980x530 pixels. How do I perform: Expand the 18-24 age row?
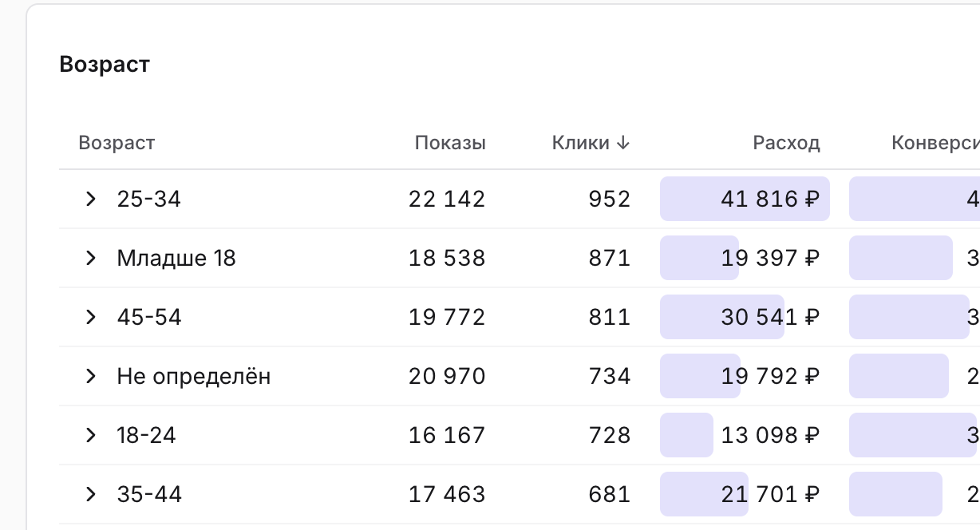tap(90, 435)
